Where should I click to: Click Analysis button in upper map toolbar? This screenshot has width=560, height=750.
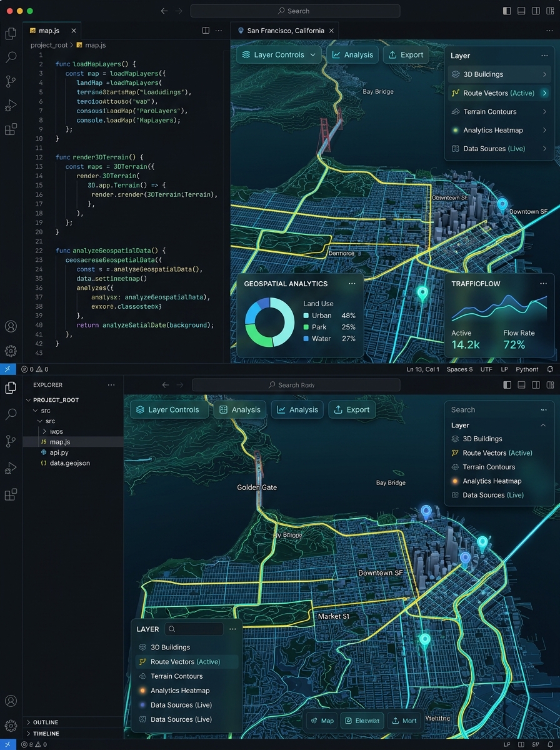click(x=352, y=55)
